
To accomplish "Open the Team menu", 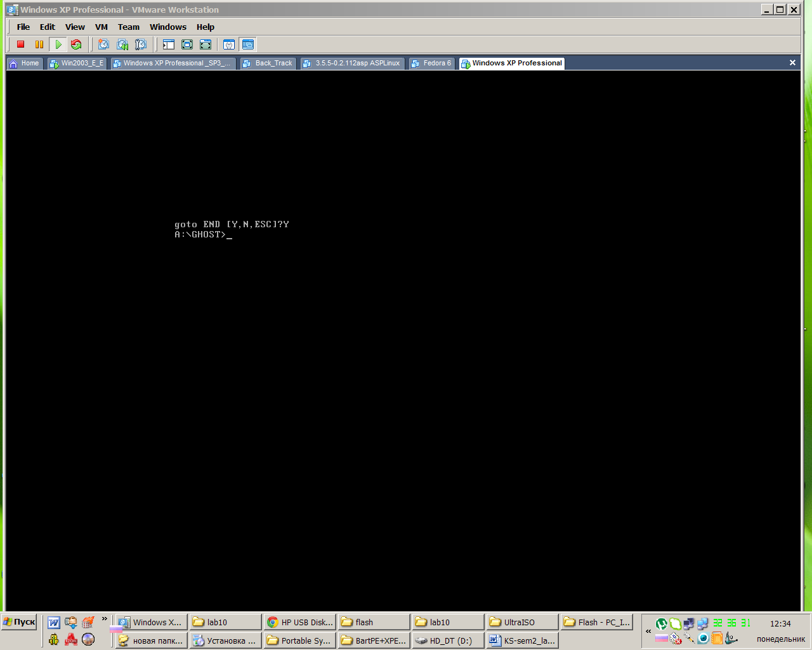I will (129, 27).
